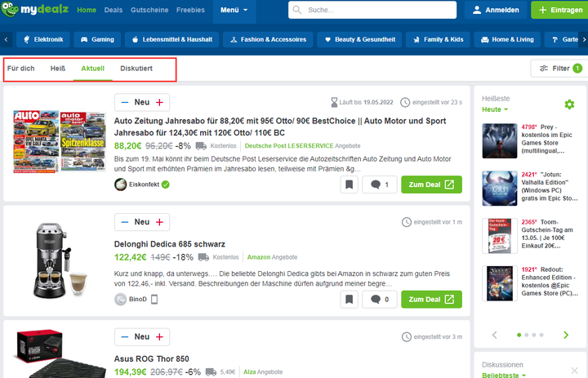Close the Diskussionen widget

574,371
